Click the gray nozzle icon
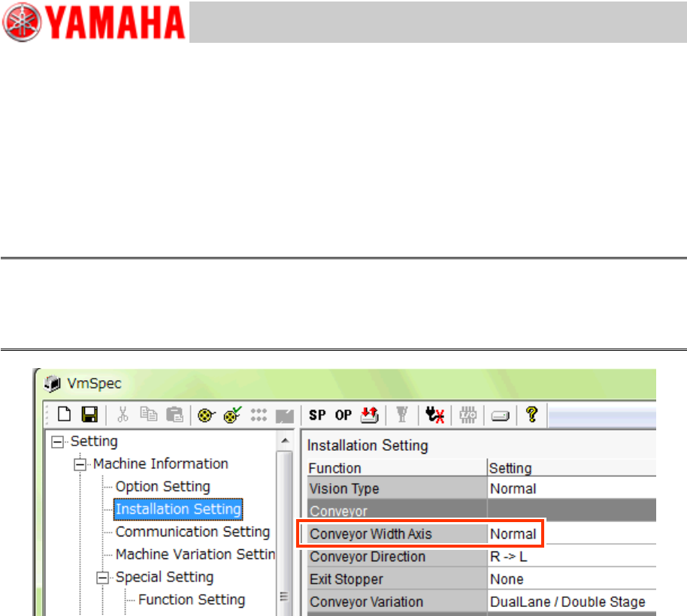The width and height of the screenshot is (687, 616). [402, 414]
